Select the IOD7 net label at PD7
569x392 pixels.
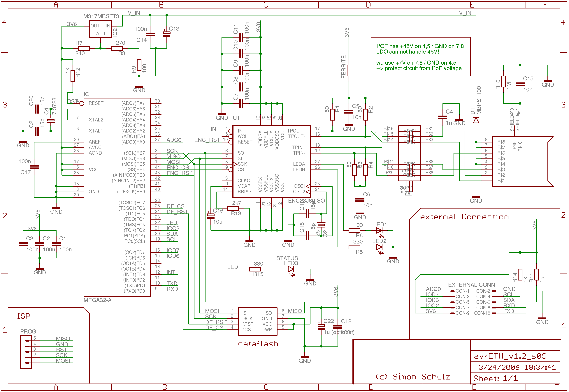(x=173, y=250)
